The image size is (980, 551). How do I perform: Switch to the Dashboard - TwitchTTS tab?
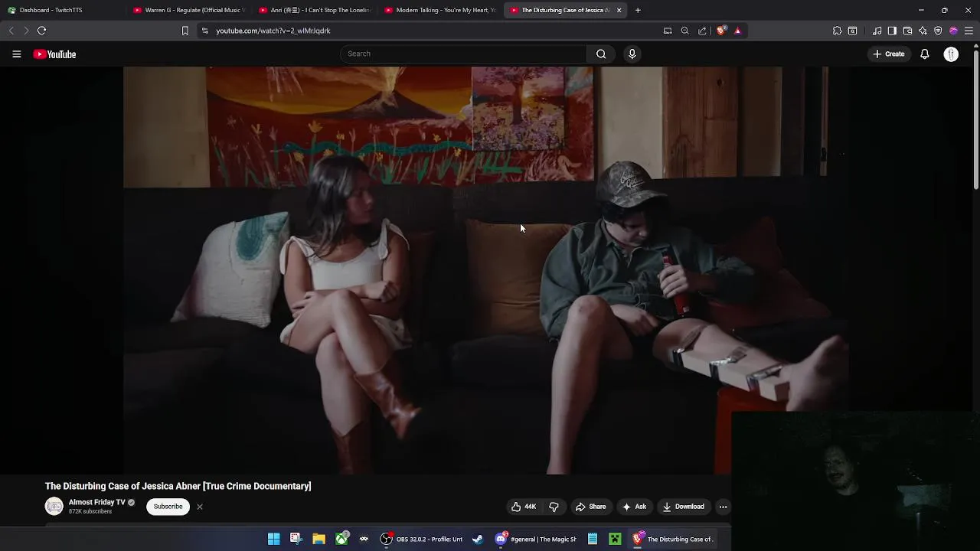[63, 10]
